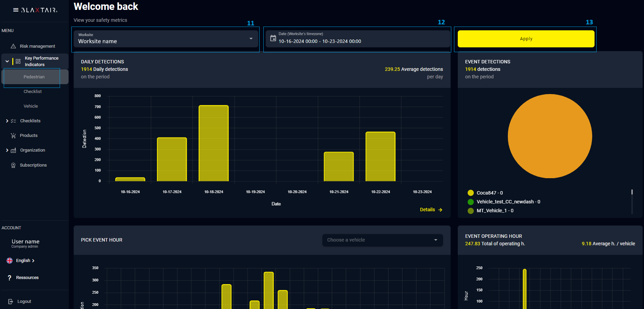Select the Vehicle submenu item
The height and width of the screenshot is (309, 644).
pyautogui.click(x=31, y=106)
